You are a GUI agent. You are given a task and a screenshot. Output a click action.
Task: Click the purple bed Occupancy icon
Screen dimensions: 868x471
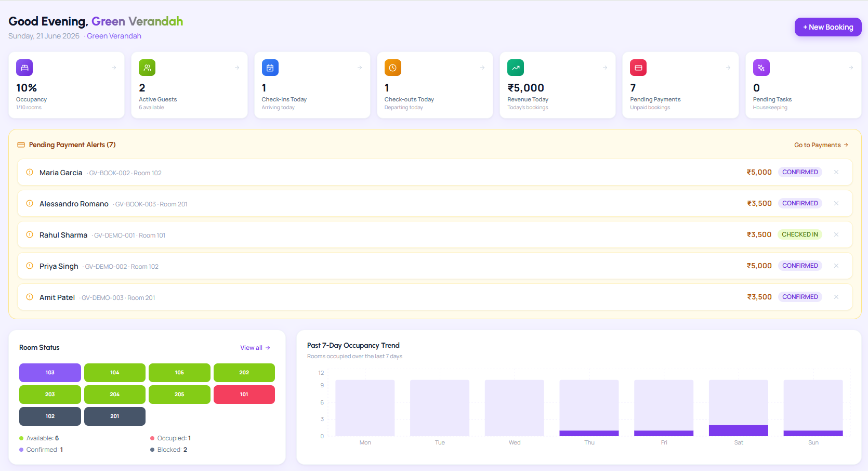[24, 68]
